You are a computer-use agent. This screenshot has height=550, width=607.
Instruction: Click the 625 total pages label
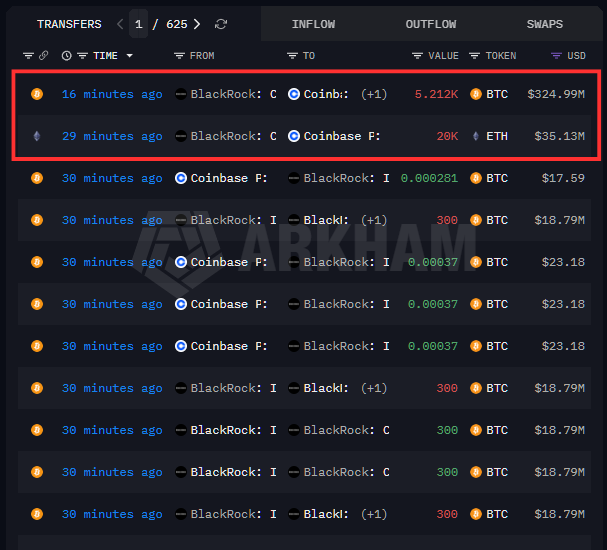177,24
